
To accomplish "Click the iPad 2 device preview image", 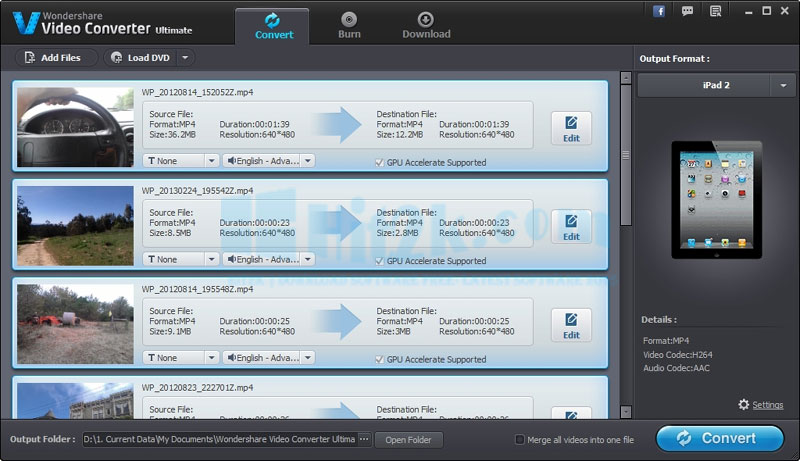I will click(716, 199).
